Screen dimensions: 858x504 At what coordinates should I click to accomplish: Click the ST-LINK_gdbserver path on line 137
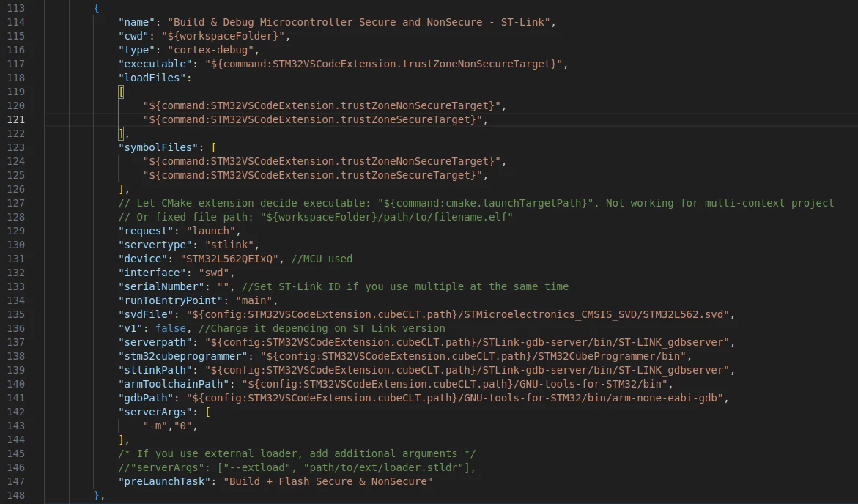coord(467,343)
